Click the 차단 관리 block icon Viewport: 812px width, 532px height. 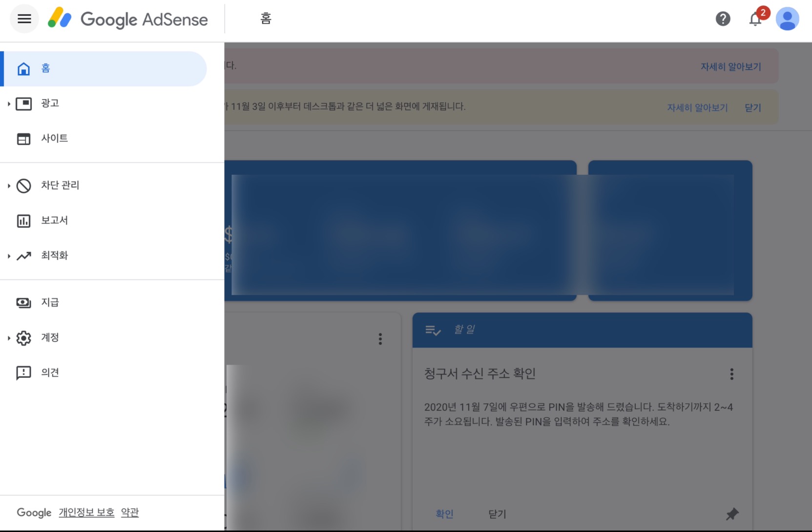coord(23,185)
